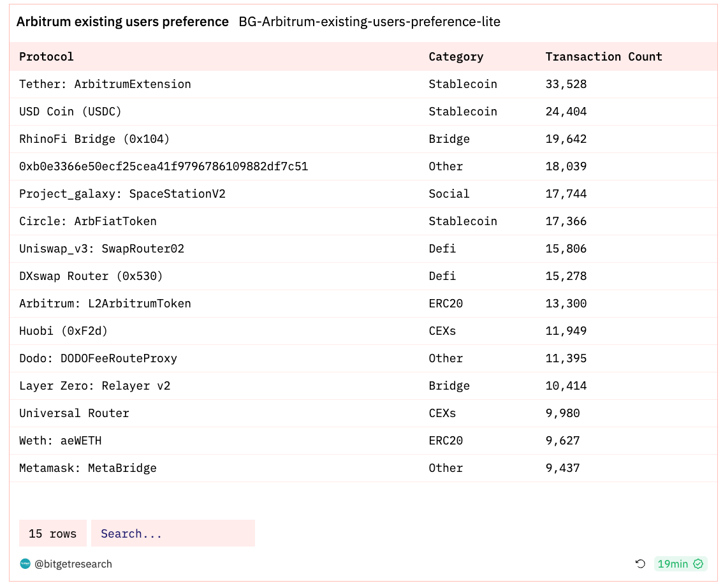Click the BG-Arbitrum-existing-users-preference-lite query name
Screen dimensions: 723x588
pyautogui.click(x=370, y=22)
